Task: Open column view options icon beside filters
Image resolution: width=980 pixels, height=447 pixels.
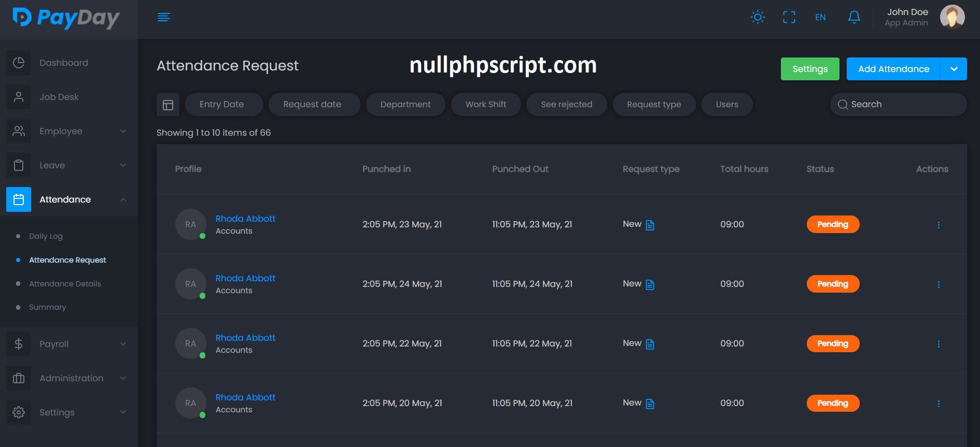Action: pyautogui.click(x=168, y=105)
